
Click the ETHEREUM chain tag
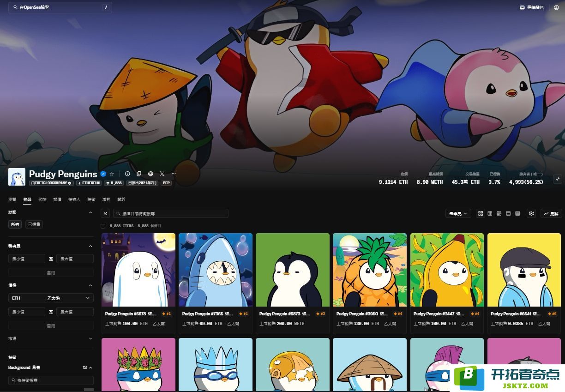[x=89, y=183]
